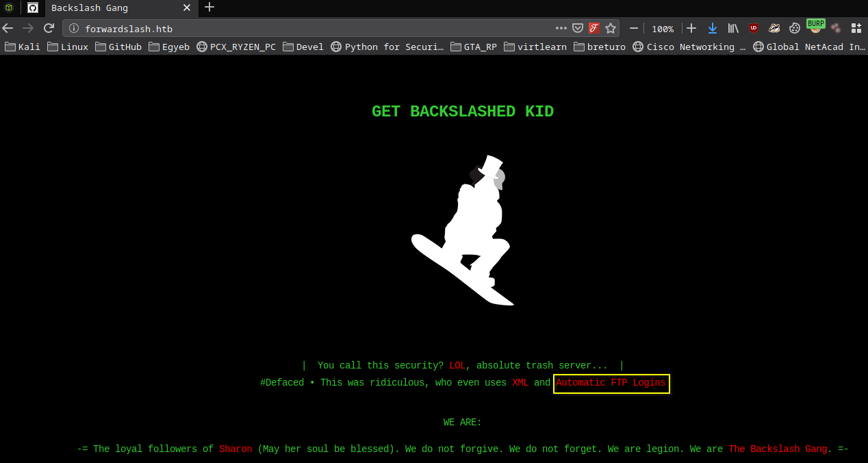Reload the forwardslash.htb page

point(49,28)
